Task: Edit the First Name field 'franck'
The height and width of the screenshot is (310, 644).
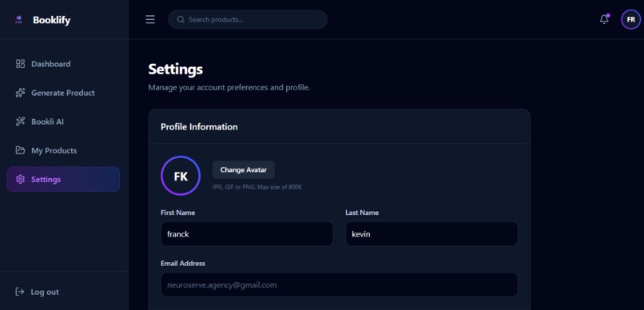Action: 247,234
